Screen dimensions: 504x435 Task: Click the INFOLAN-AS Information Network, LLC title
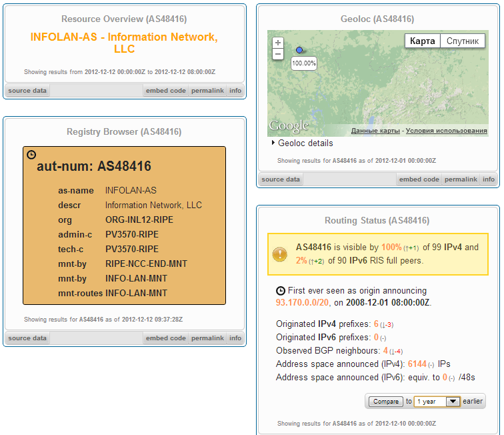click(124, 43)
